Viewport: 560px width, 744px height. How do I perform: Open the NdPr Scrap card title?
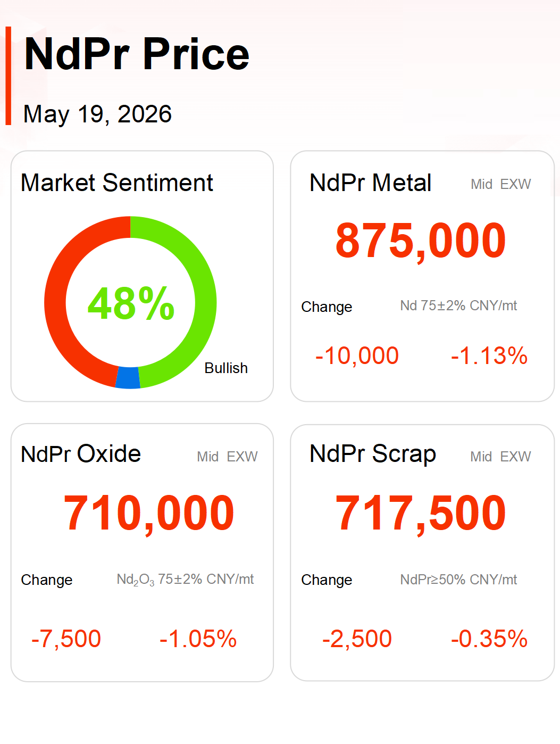point(373,454)
